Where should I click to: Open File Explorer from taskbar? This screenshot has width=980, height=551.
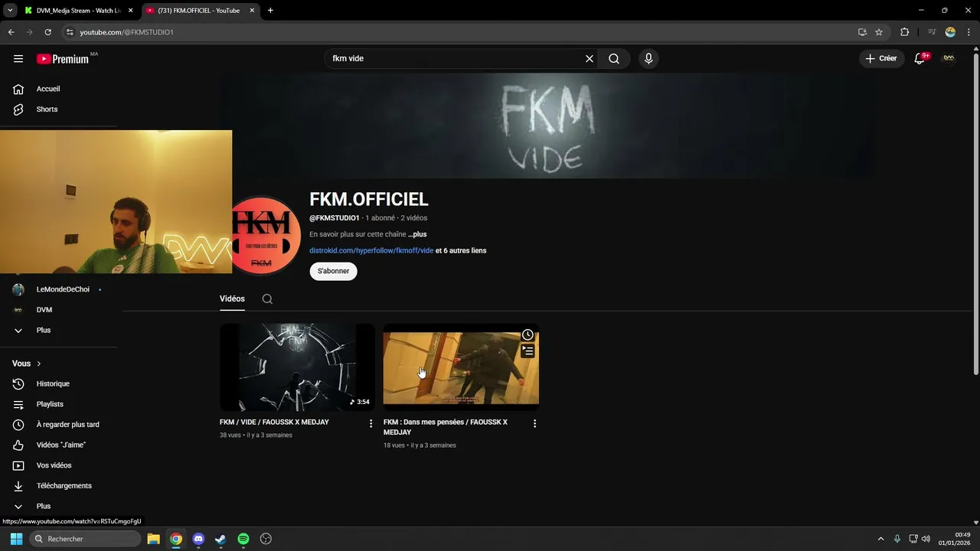(x=153, y=539)
